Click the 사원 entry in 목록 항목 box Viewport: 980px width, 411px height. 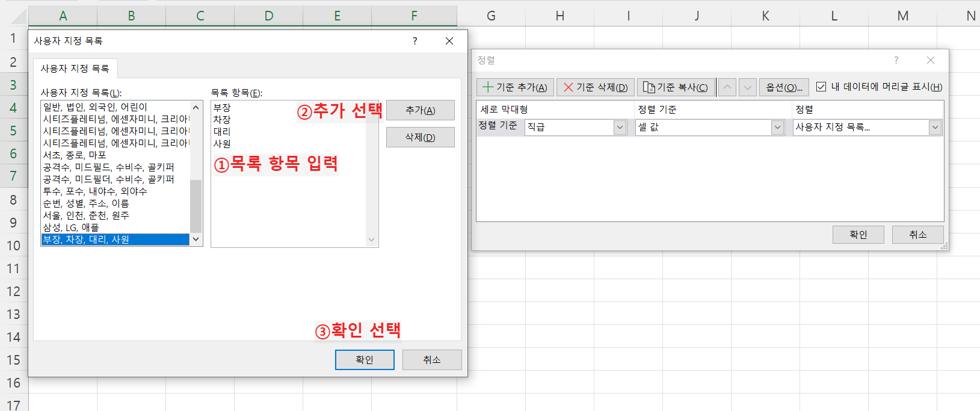coord(222,144)
